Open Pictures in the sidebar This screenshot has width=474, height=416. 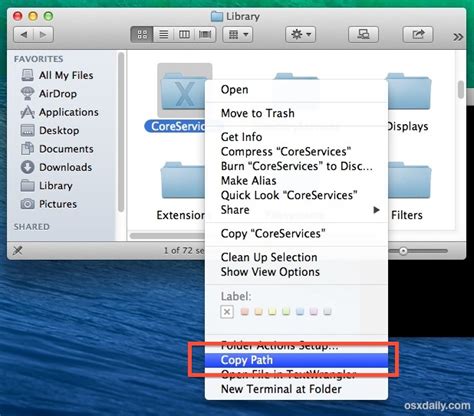coord(49,204)
